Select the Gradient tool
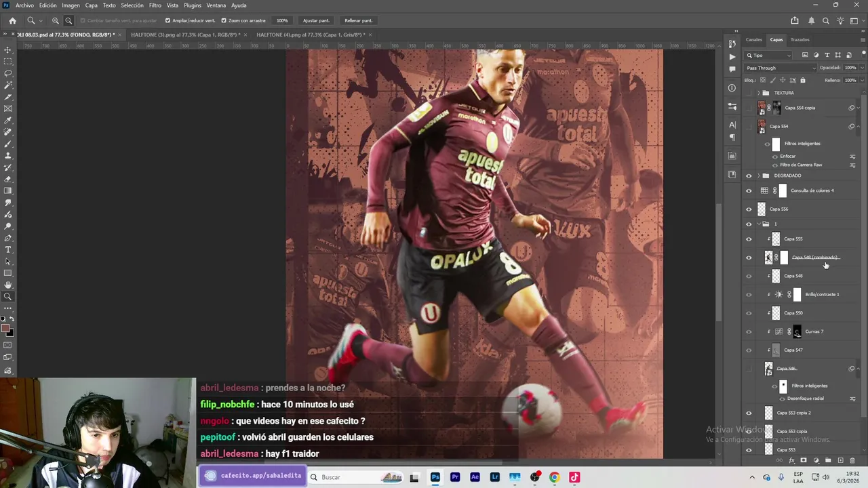This screenshot has width=868, height=488. click(x=8, y=190)
